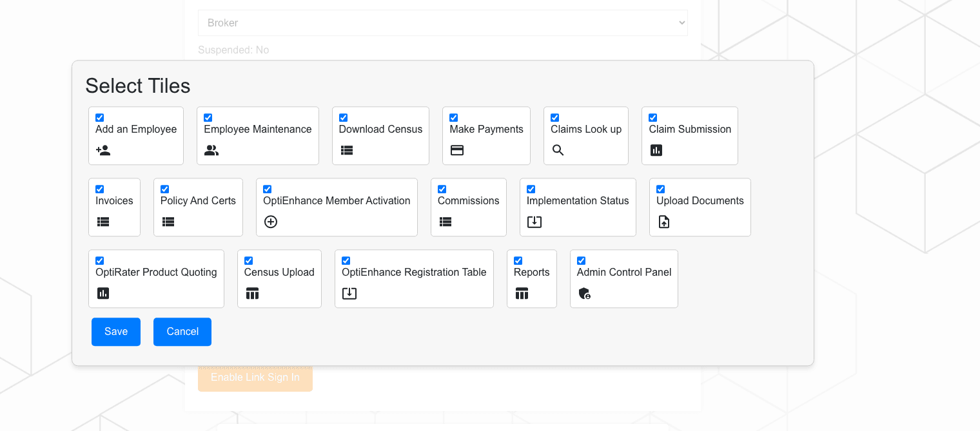The height and width of the screenshot is (431, 980).
Task: Click the OptiEnhance Registration Table tile
Action: 414,278
